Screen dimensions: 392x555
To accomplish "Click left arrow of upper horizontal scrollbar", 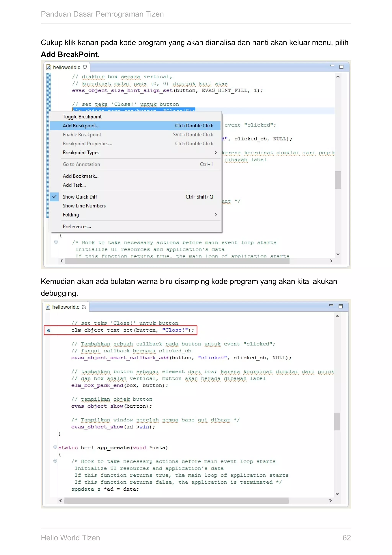I will (62, 261).
